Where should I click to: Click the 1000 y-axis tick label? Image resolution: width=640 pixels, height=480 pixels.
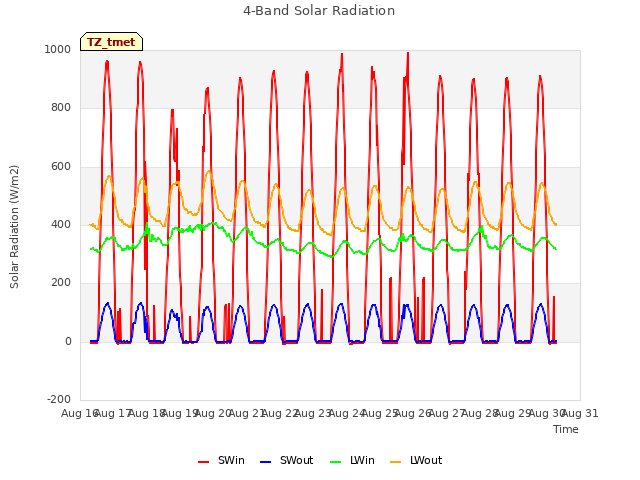58,49
